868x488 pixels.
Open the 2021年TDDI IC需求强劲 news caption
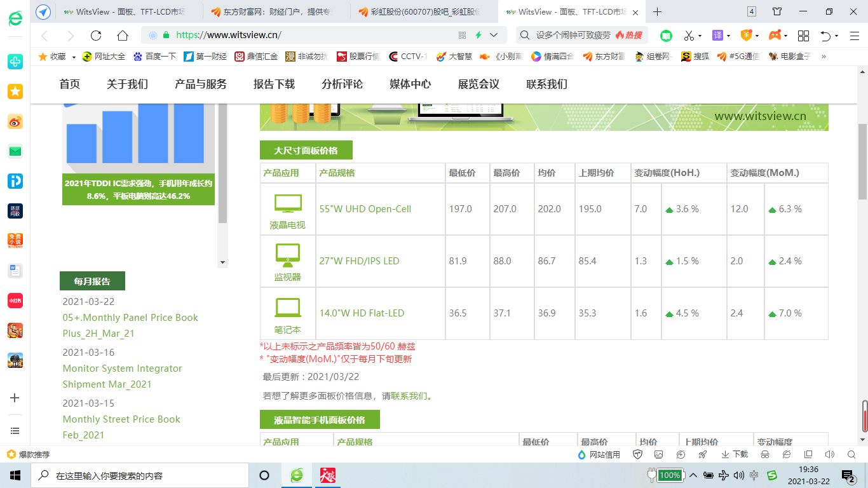139,189
